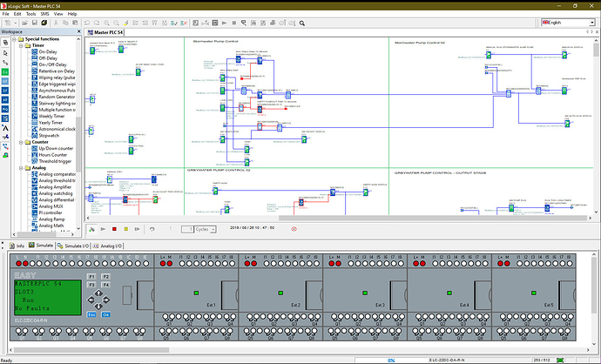Viewport: 601px width, 364px height.
Task: Switch to the Simulate I/O tab
Action: pos(76,246)
